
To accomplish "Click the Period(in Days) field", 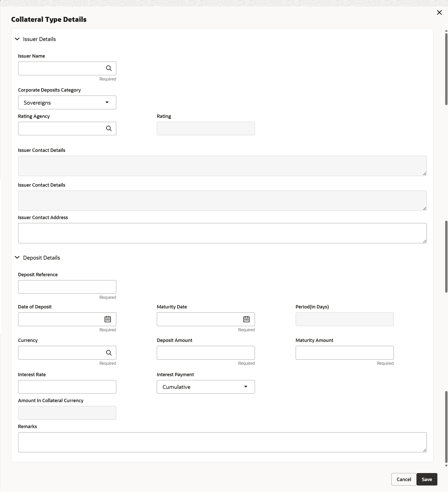I will [x=345, y=319].
